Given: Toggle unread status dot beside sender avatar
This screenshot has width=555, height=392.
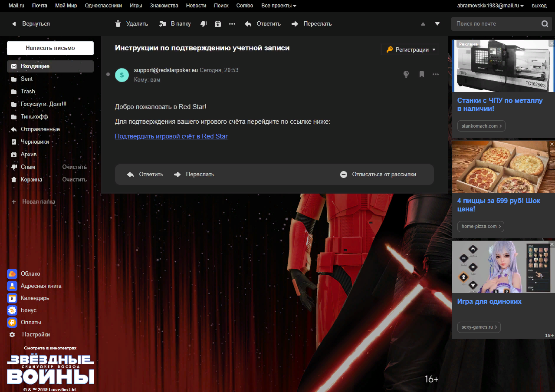Looking at the screenshot, I should point(108,74).
